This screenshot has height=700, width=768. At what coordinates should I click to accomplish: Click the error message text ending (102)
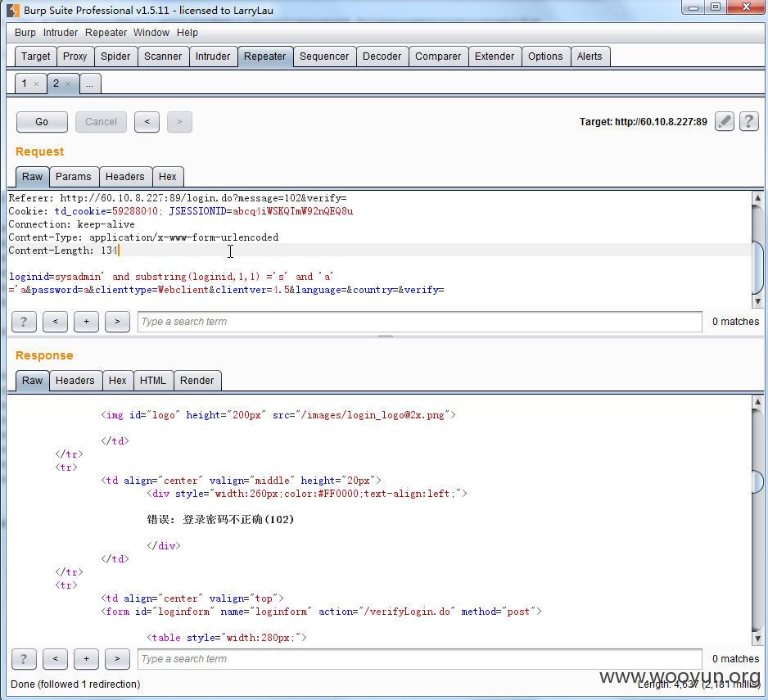(x=220, y=519)
